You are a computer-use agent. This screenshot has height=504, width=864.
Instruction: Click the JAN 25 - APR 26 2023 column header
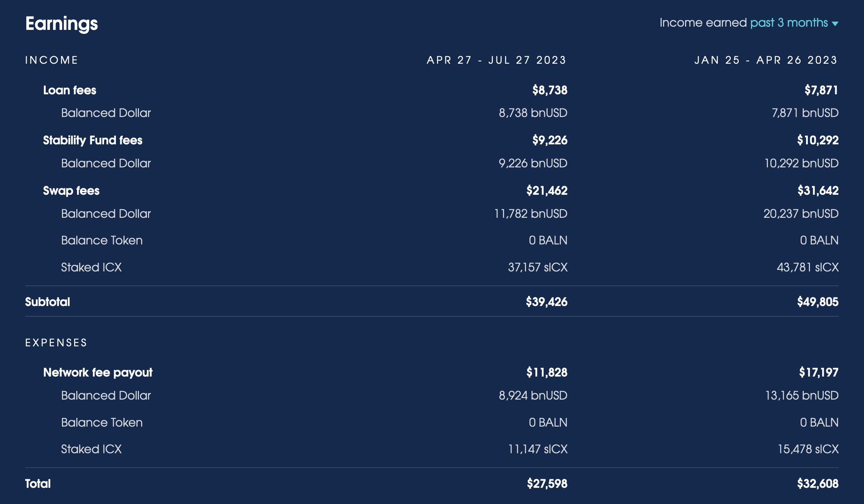pos(766,60)
